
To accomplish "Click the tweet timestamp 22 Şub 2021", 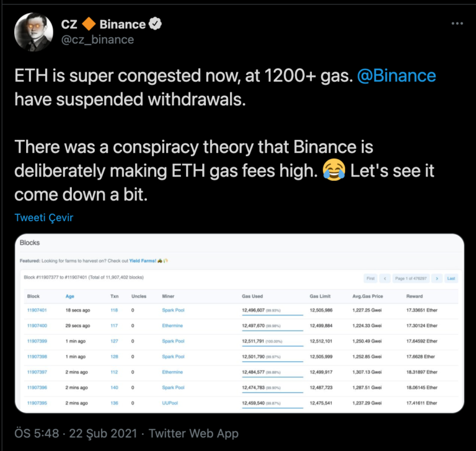I will coord(103,434).
